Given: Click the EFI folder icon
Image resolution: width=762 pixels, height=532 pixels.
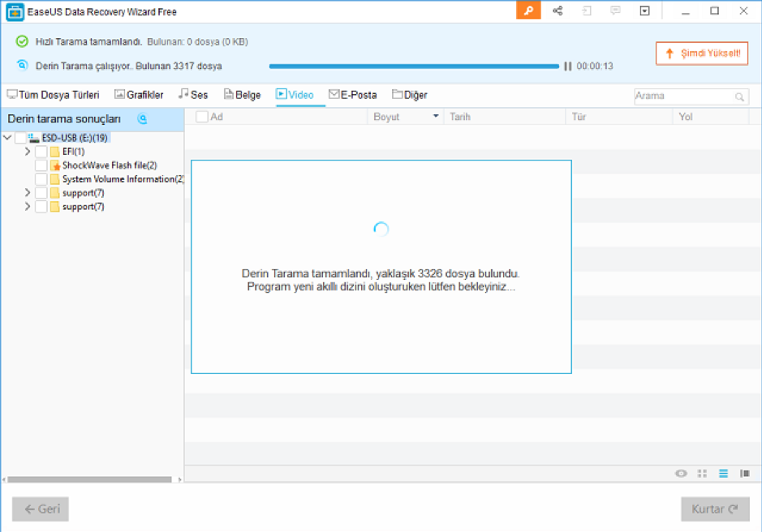Looking at the screenshot, I should (55, 152).
